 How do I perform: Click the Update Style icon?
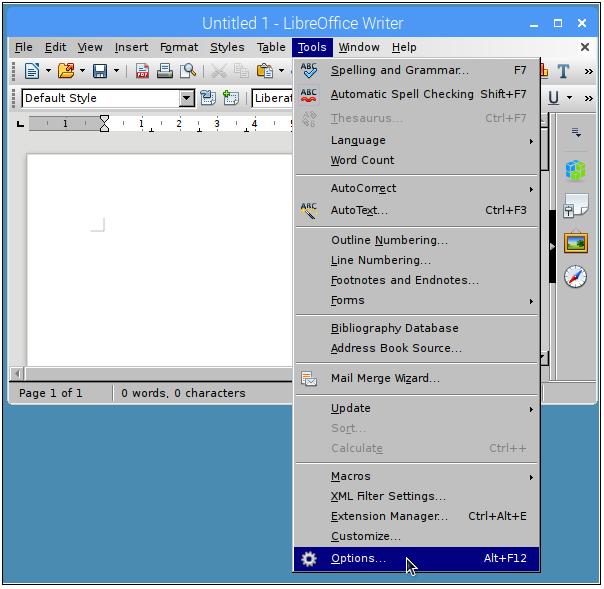point(208,98)
